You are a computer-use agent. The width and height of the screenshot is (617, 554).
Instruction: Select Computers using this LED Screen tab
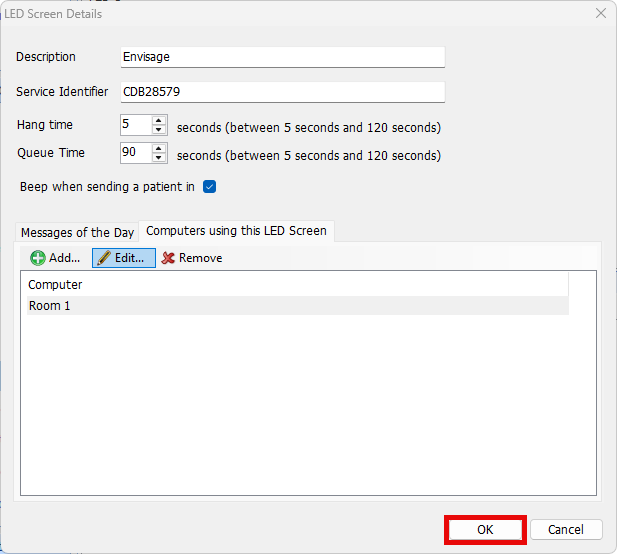[x=236, y=231]
